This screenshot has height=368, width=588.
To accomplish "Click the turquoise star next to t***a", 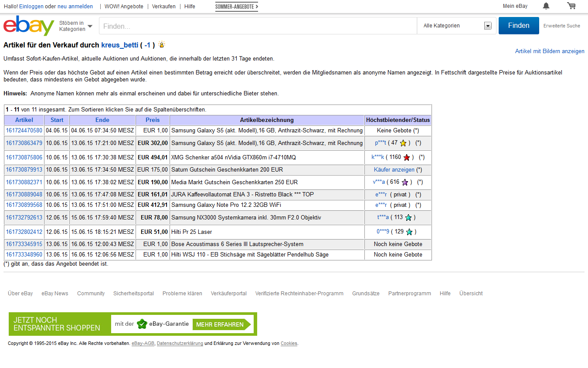I will coord(408,217).
